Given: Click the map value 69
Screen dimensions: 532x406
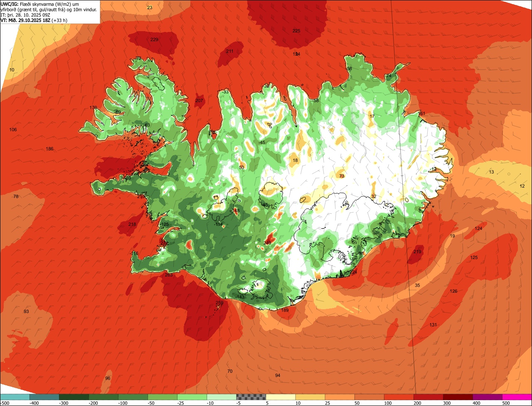Looking at the screenshot, I should click(x=118, y=112).
